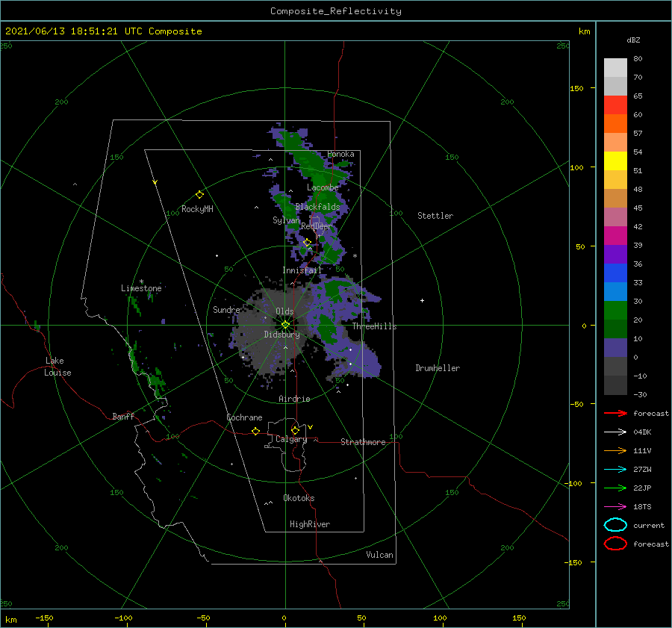Click the Strathmore label
Viewport: 672px width, 628px height.
[x=363, y=442]
